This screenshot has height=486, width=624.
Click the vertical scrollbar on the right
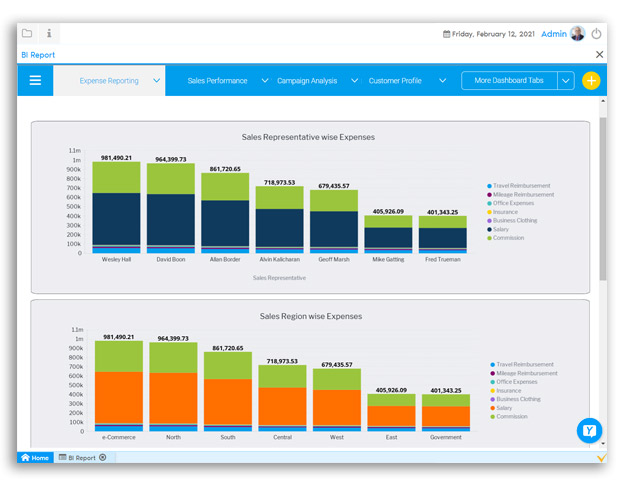pos(601,200)
